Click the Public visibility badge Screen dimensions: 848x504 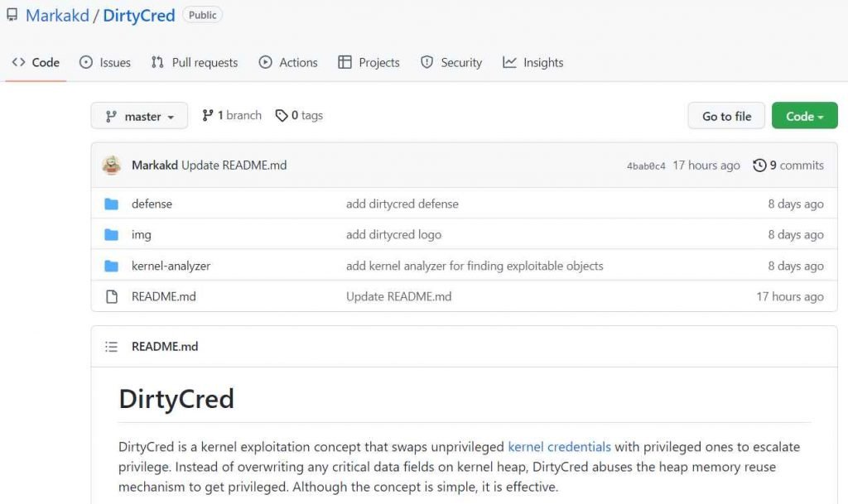coord(202,15)
